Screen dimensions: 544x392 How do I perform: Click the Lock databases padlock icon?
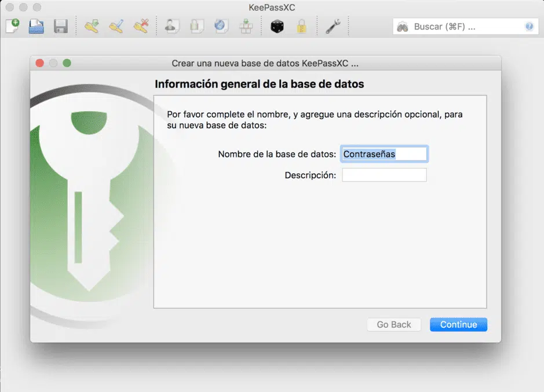click(x=301, y=27)
